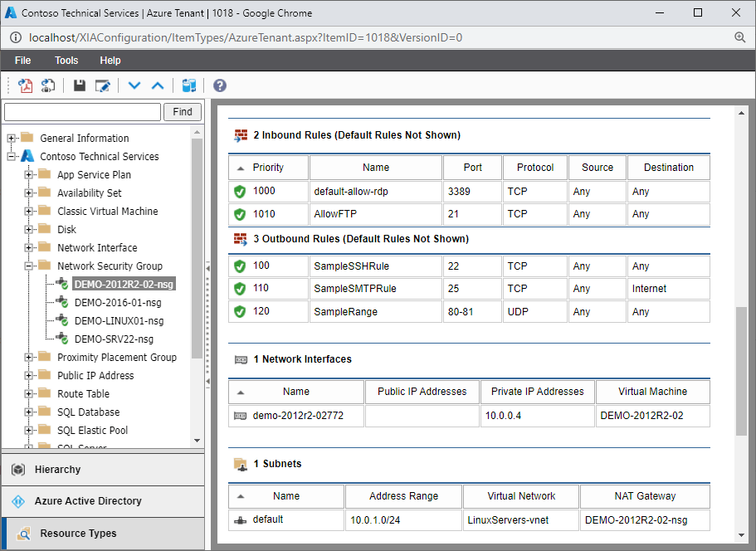This screenshot has width=756, height=551.
Task: Click the save floppy disk icon
Action: (x=80, y=85)
